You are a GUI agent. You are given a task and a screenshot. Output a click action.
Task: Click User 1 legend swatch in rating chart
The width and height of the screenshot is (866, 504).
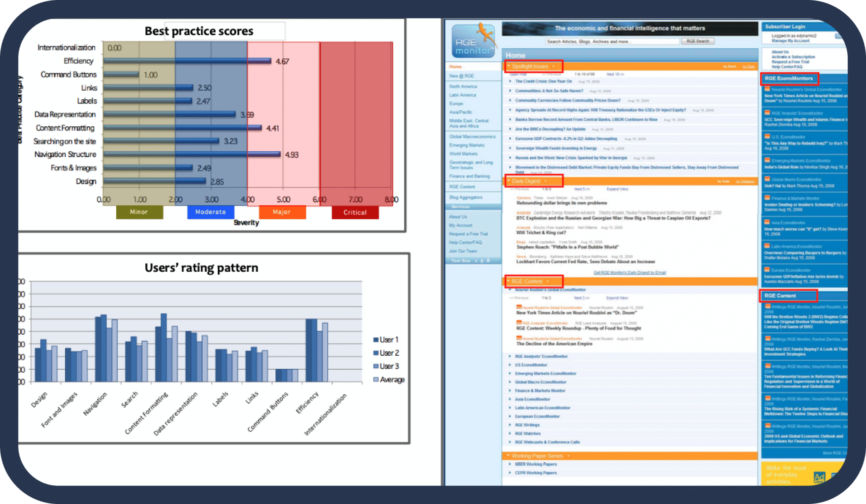[x=375, y=340]
